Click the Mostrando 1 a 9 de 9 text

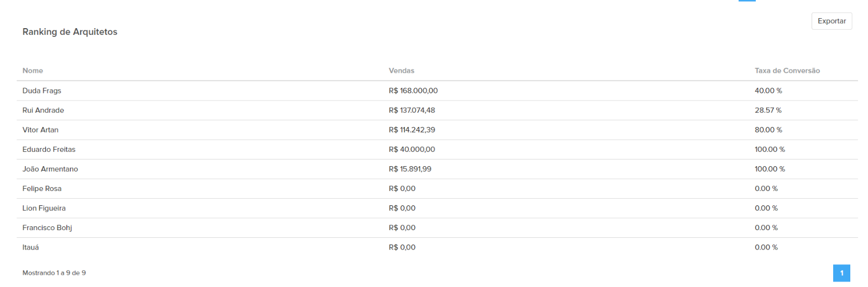pos(54,273)
